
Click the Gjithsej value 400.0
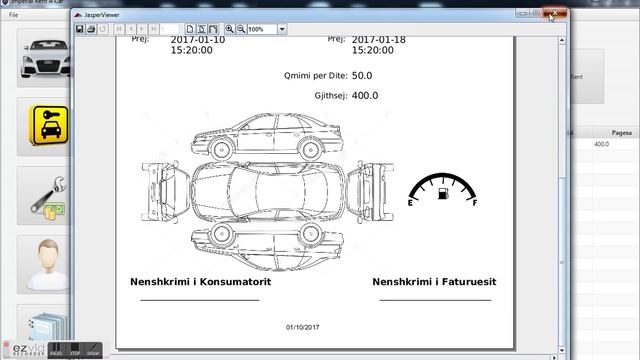click(x=365, y=96)
